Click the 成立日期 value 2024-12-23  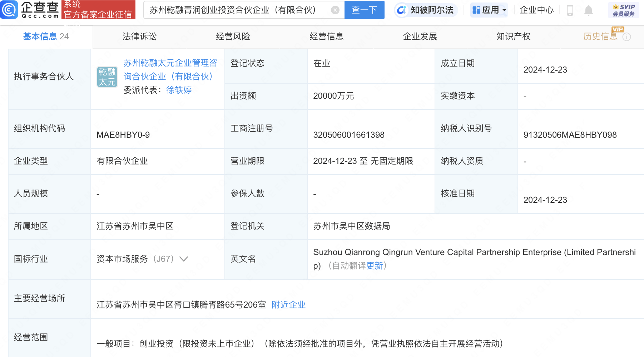(545, 70)
